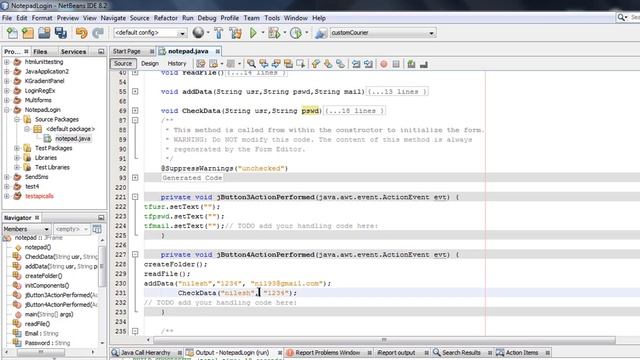Click Find Next Occurrence editor icon
Image resolution: width=640 pixels, height=360 pixels.
click(276, 64)
